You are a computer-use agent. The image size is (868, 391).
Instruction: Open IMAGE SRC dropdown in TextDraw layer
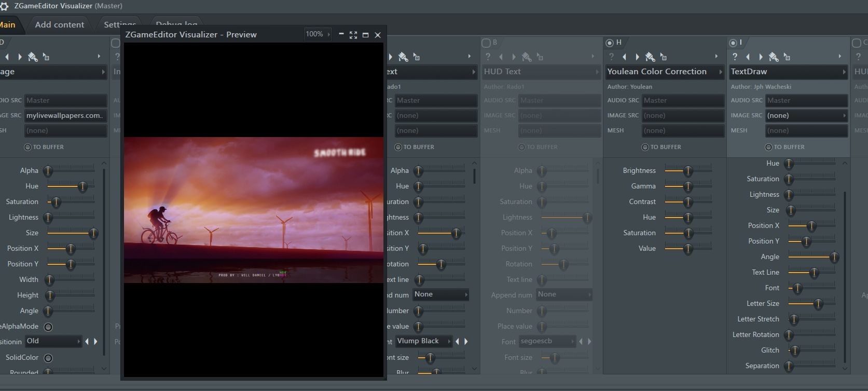806,115
